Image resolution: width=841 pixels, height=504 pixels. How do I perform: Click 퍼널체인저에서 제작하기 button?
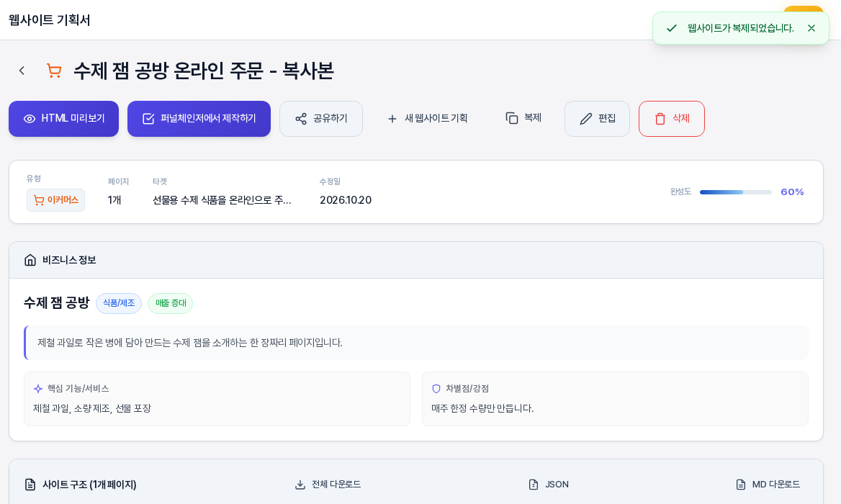(199, 119)
